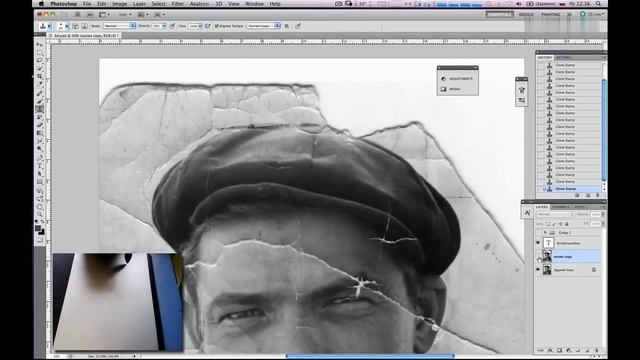Image resolution: width=640 pixels, height=360 pixels.
Task: Open Spotlight search in menu bar
Action: 598,4
